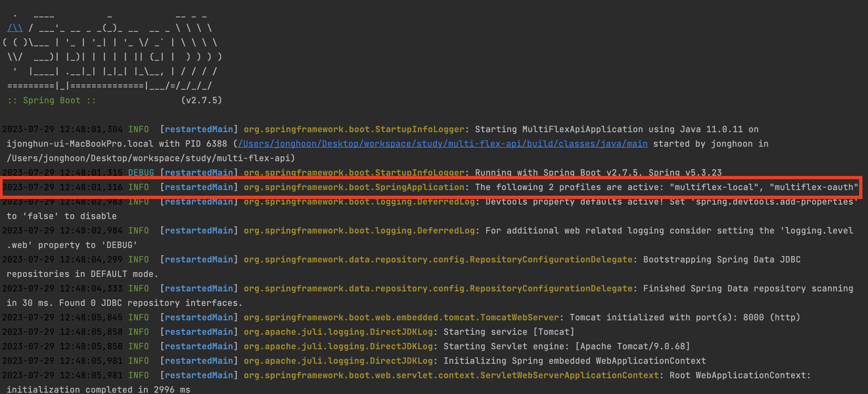Click the "multiflex-oauth" profile name
The width and height of the screenshot is (868, 394).
point(813,187)
